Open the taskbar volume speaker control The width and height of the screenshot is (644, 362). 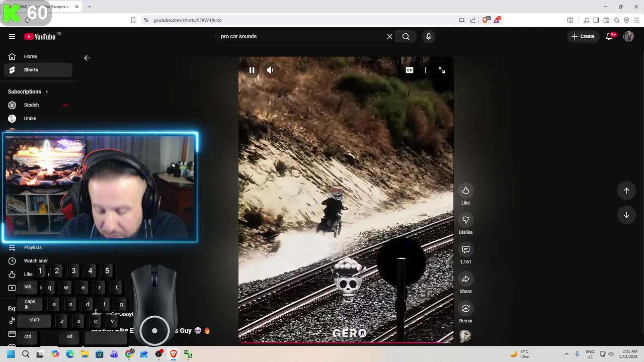pos(611,354)
